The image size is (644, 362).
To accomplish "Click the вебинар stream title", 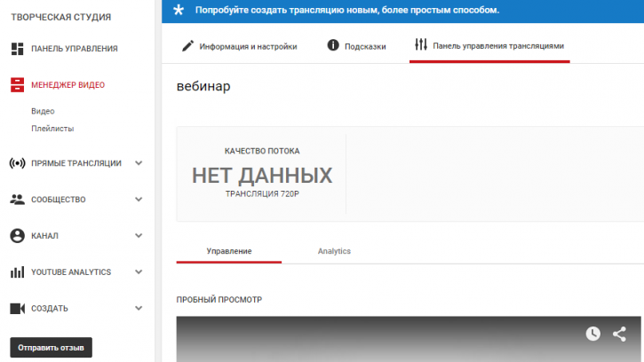I will [x=203, y=87].
